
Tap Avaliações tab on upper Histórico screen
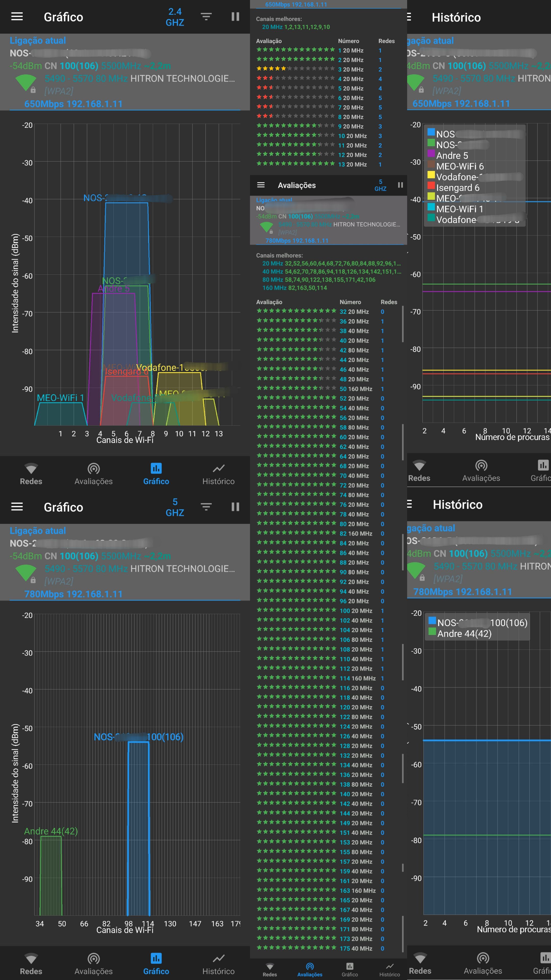click(x=481, y=471)
